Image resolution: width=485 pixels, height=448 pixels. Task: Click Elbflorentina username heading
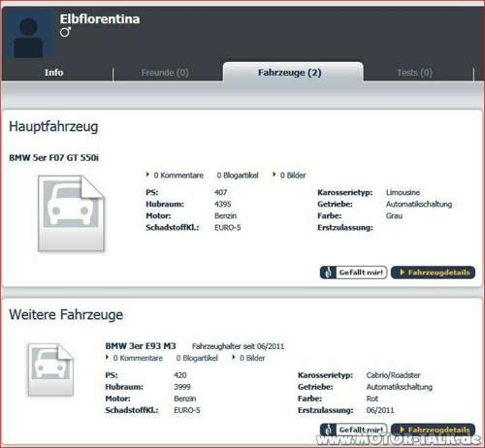pyautogui.click(x=100, y=18)
